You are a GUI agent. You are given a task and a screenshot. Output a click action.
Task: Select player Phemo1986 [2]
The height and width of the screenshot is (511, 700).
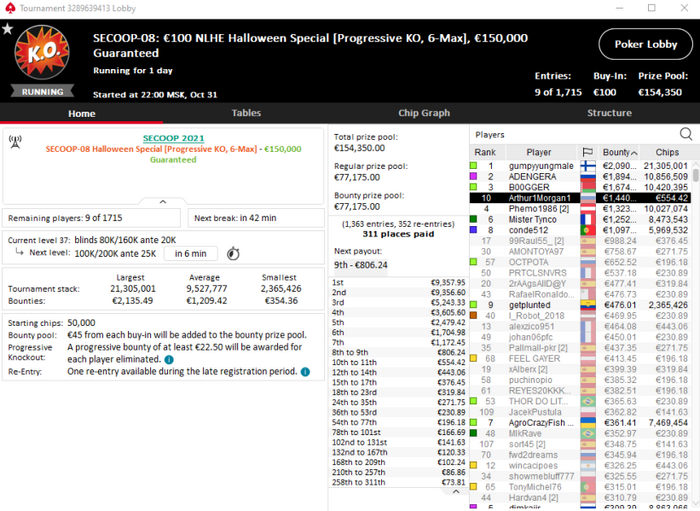(x=580, y=209)
